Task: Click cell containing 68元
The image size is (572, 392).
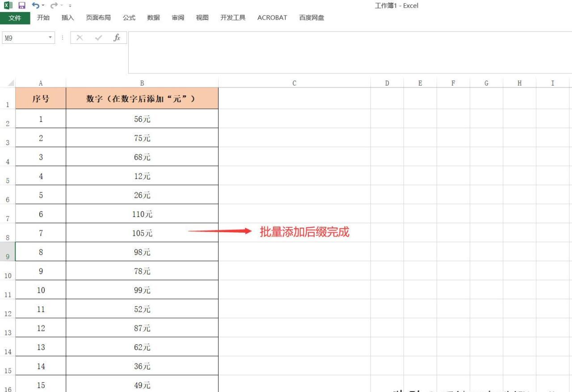Action: tap(142, 157)
